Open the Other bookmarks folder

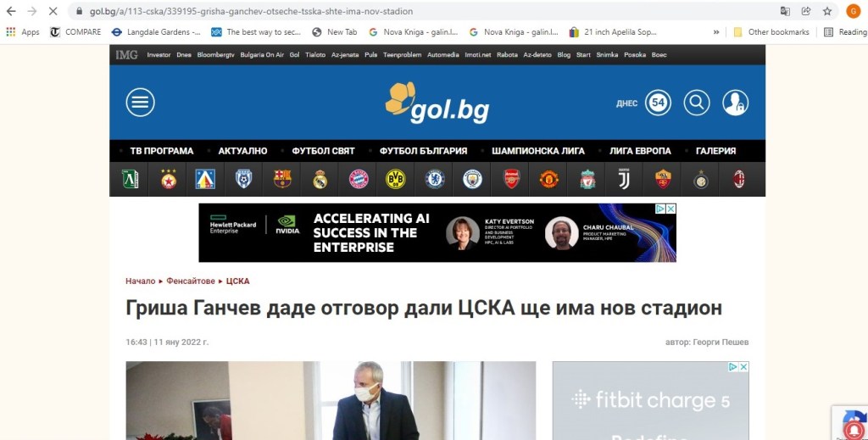point(771,32)
